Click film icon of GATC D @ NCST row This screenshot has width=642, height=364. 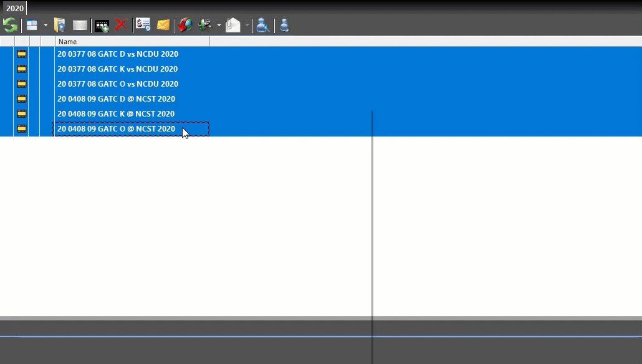pyautogui.click(x=21, y=98)
